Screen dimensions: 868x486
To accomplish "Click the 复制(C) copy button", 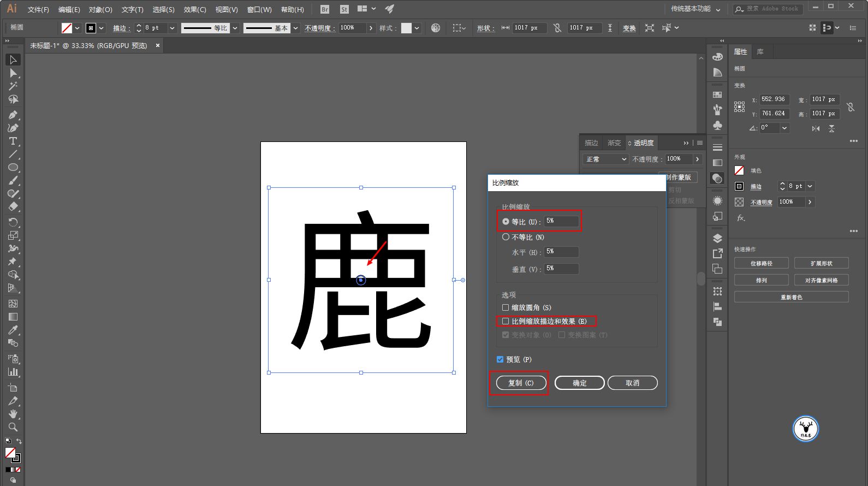I will (521, 383).
